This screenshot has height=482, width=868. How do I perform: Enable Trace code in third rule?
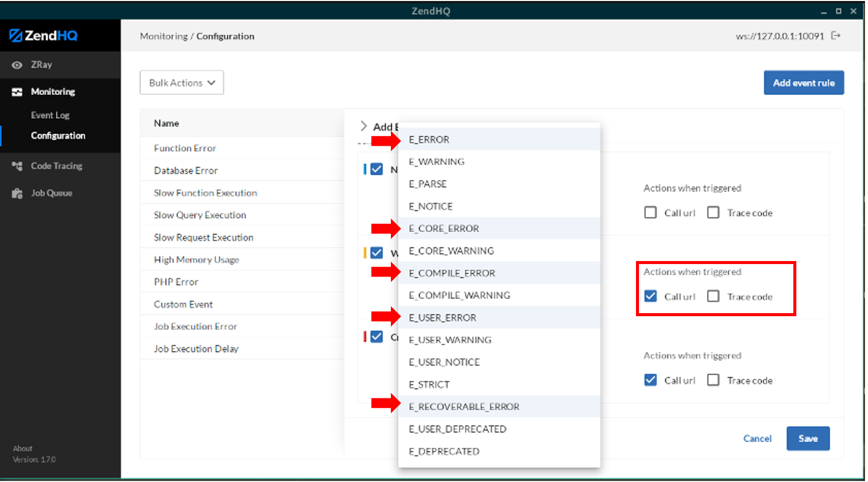pyautogui.click(x=713, y=380)
